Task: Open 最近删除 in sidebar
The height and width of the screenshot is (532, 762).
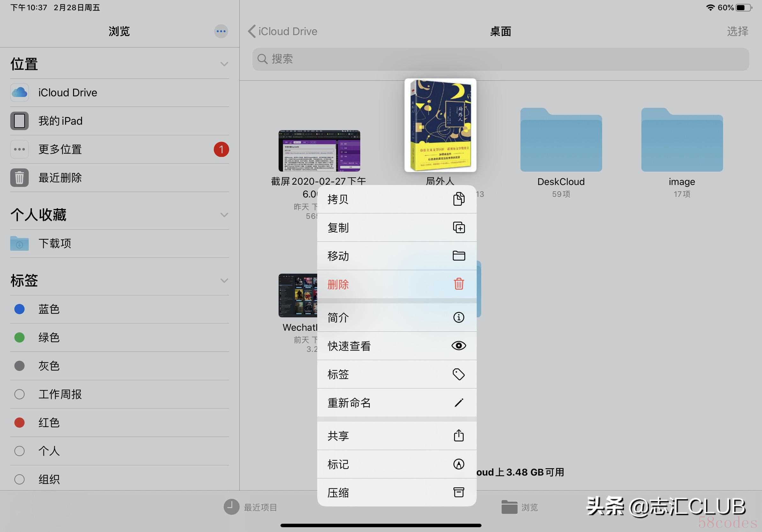Action: 119,178
